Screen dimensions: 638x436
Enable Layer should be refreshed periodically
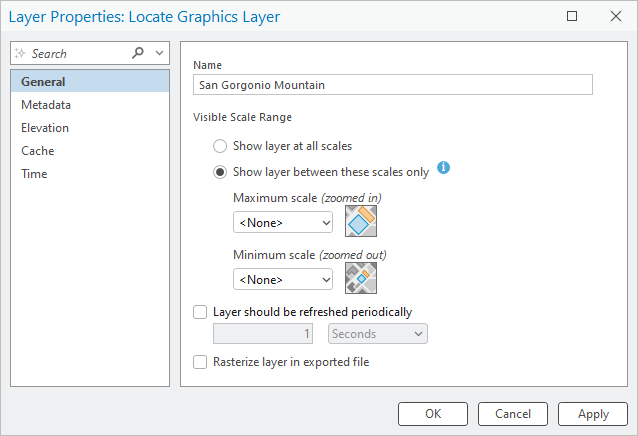(x=200, y=312)
